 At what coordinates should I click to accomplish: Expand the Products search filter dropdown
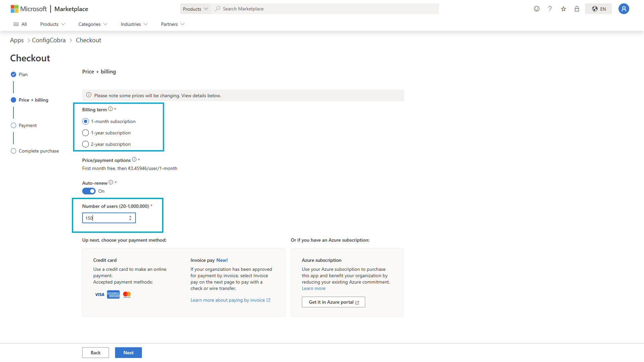195,9
